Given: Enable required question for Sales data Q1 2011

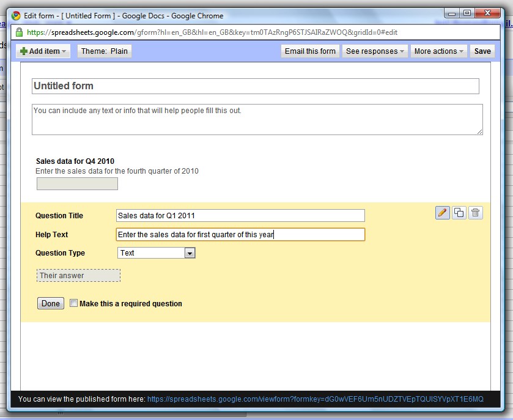Looking at the screenshot, I should (73, 303).
